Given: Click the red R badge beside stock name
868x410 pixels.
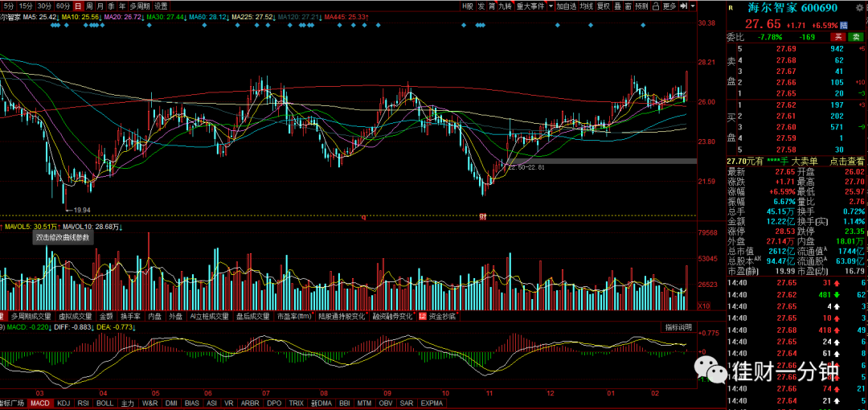Looking at the screenshot, I should pos(731,8).
